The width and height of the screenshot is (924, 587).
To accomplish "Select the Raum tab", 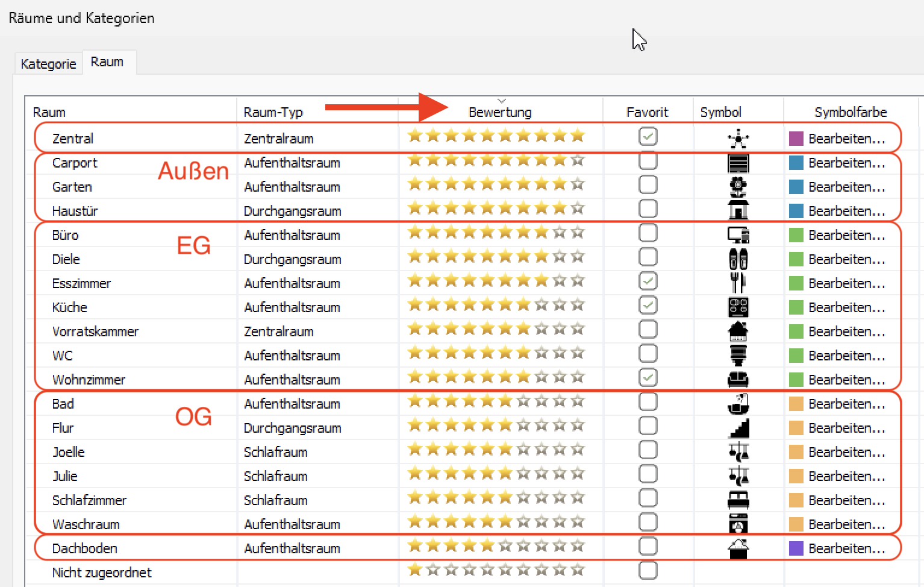I will coord(107,62).
